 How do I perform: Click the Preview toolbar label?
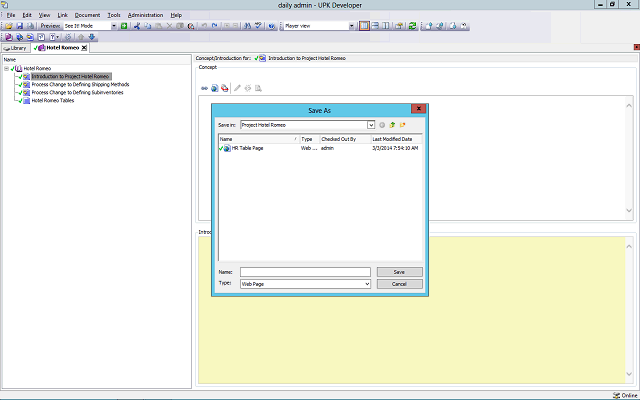(50, 26)
